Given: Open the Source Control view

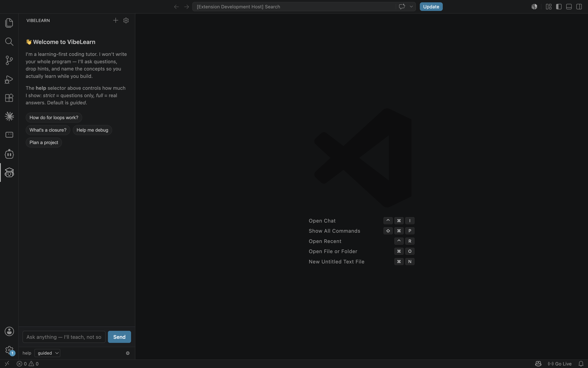Looking at the screenshot, I should [9, 60].
